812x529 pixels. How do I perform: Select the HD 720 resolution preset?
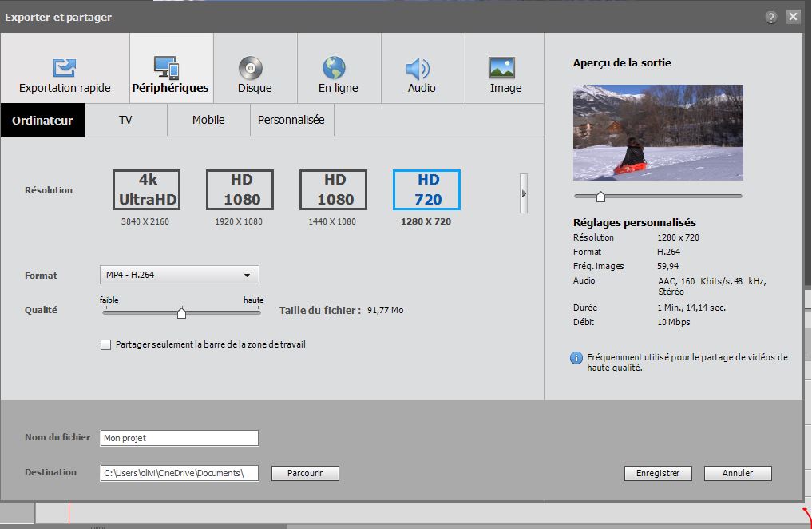click(426, 190)
